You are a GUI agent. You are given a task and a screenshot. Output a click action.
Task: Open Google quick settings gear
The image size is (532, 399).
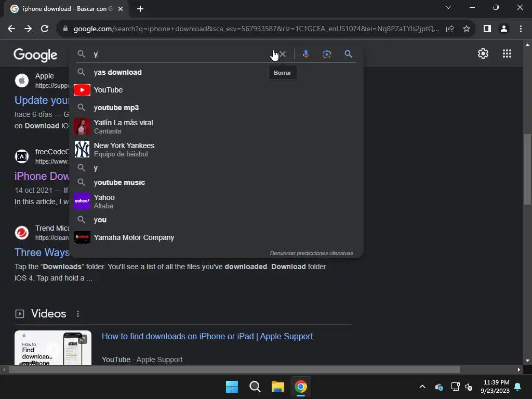483,54
